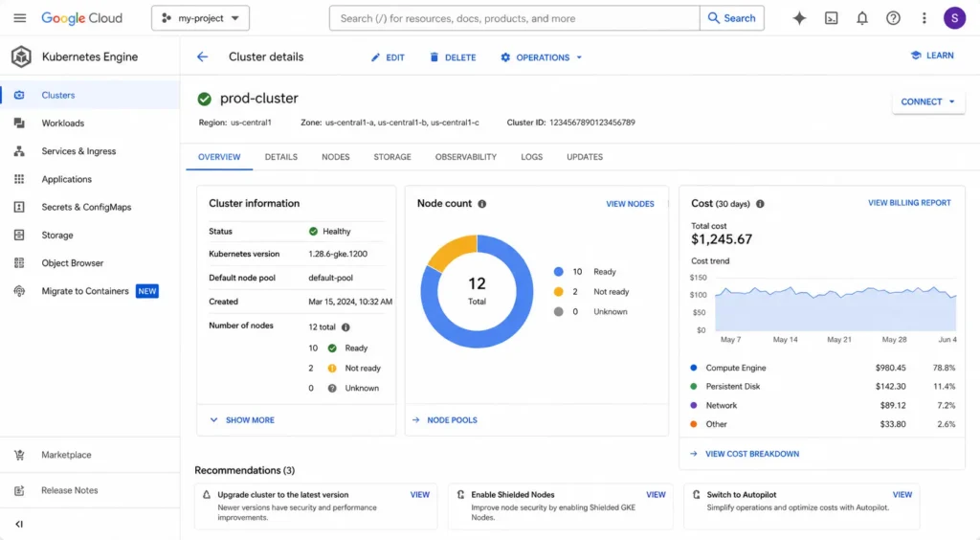Open the CONNECT dropdown button
This screenshot has width=980, height=540.
[x=928, y=101]
